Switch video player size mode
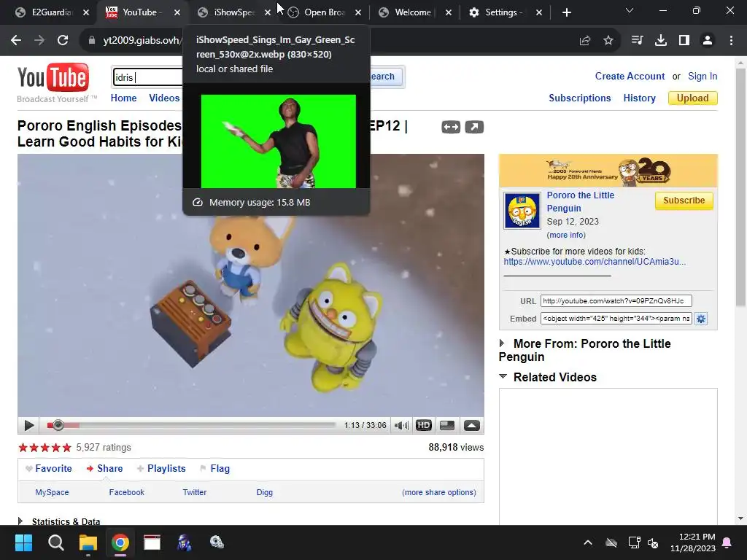Image resolution: width=747 pixels, height=560 pixels. [x=447, y=425]
